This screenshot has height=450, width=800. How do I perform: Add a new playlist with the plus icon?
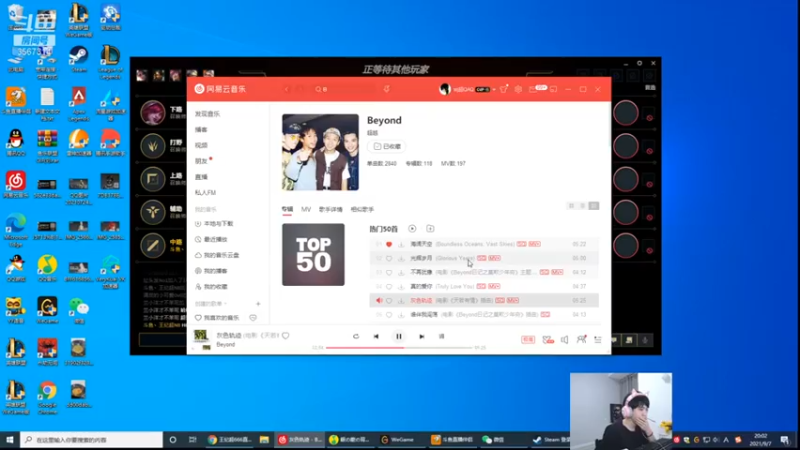pos(258,304)
